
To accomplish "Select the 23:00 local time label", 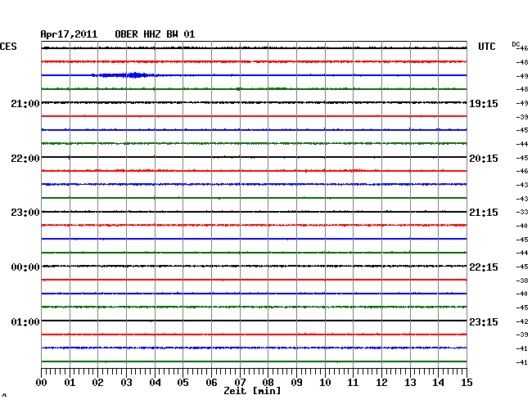I will (x=25, y=213).
